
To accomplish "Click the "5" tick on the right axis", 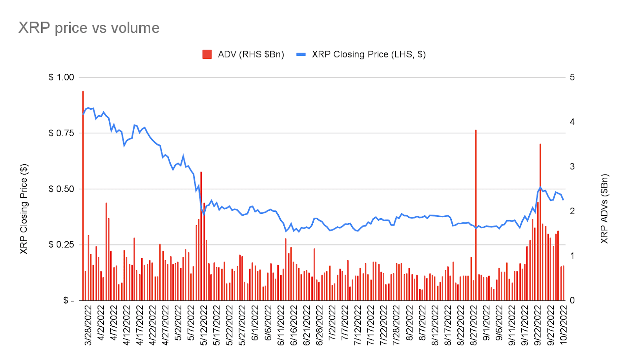I will coord(572,77).
